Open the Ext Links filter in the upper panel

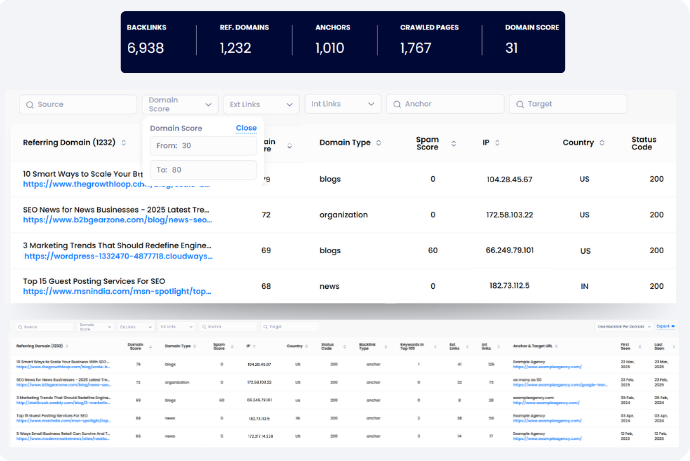[261, 104]
